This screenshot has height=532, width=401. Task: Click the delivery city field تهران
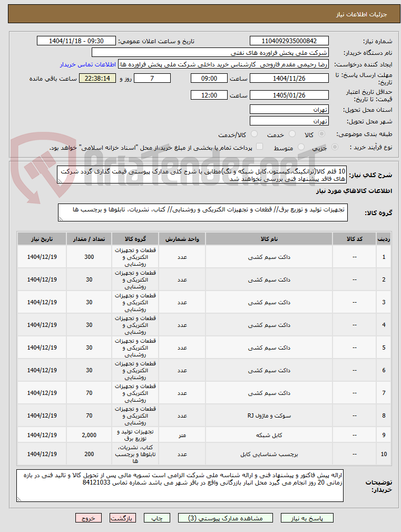tap(289, 121)
